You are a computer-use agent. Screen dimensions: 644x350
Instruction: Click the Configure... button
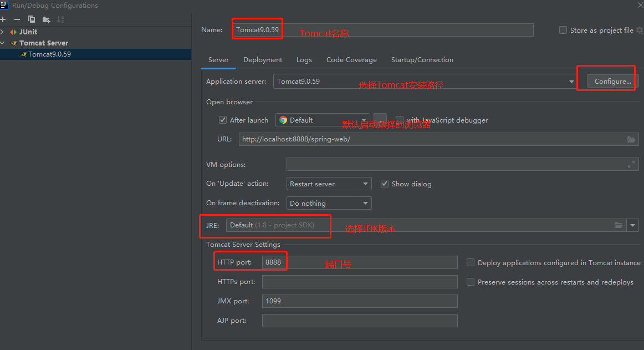click(612, 82)
